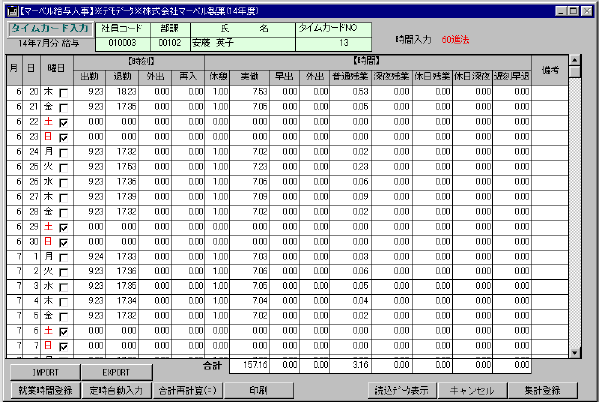This screenshot has width=599, height=402.
Task: Click the vertical scrollbar thumb
Action: click(575, 71)
